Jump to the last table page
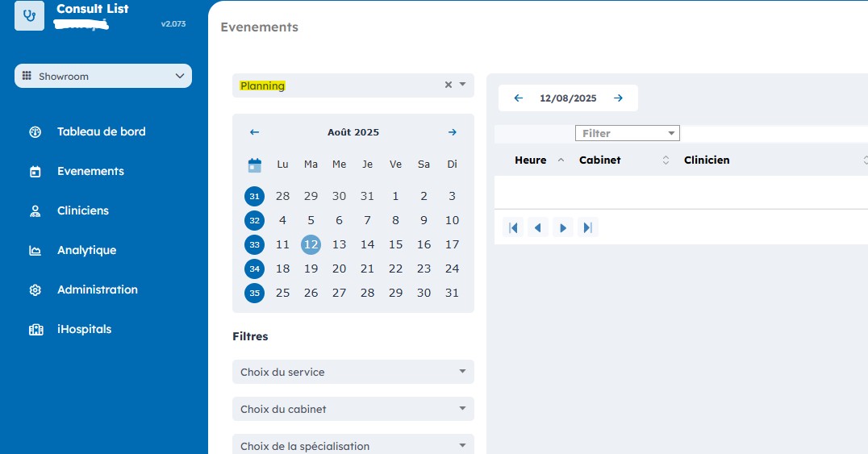Image resolution: width=868 pixels, height=454 pixels. pos(588,228)
